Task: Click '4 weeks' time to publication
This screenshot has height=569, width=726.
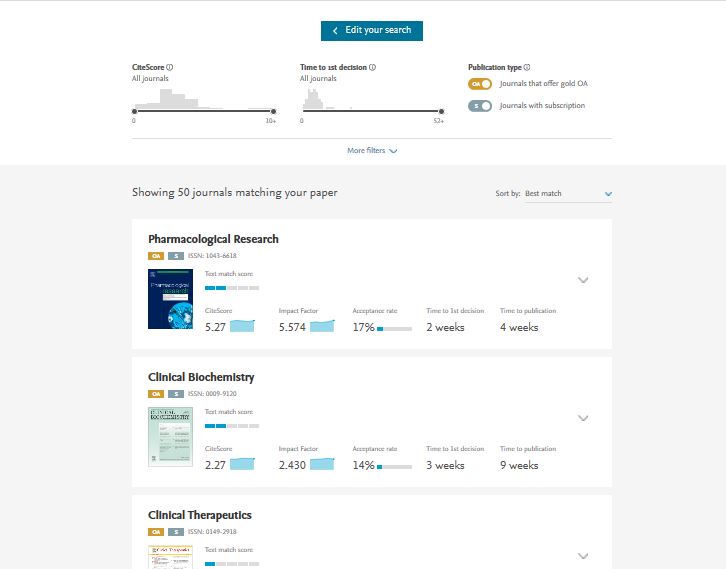Action: coord(519,327)
